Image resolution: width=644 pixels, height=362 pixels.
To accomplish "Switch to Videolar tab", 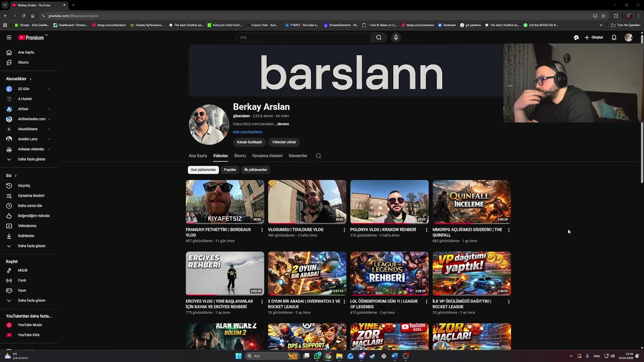I will (220, 156).
